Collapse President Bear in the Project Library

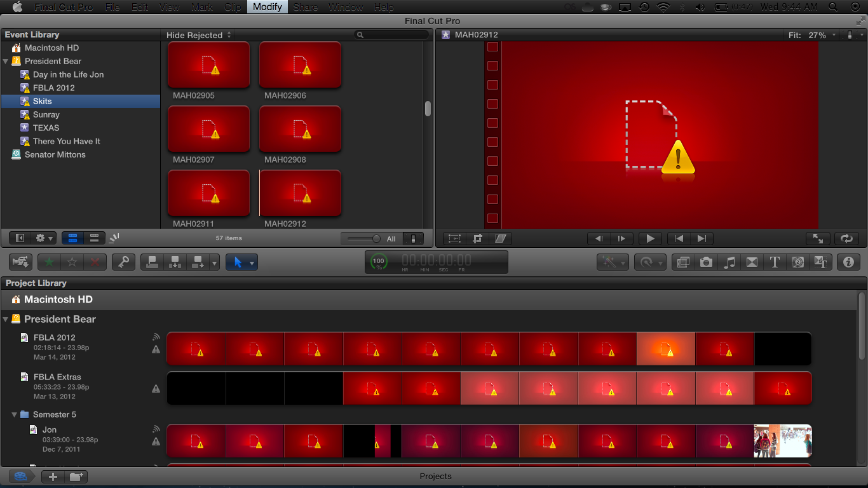(x=6, y=320)
